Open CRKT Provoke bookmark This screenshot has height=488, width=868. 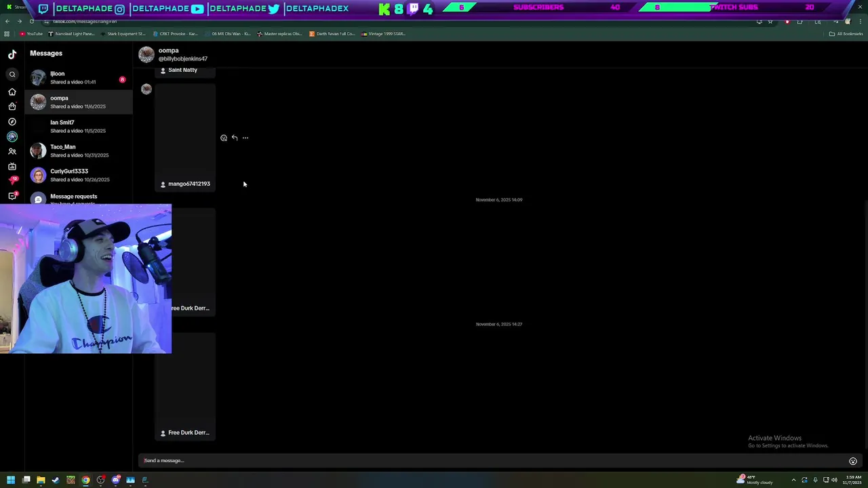click(x=176, y=34)
